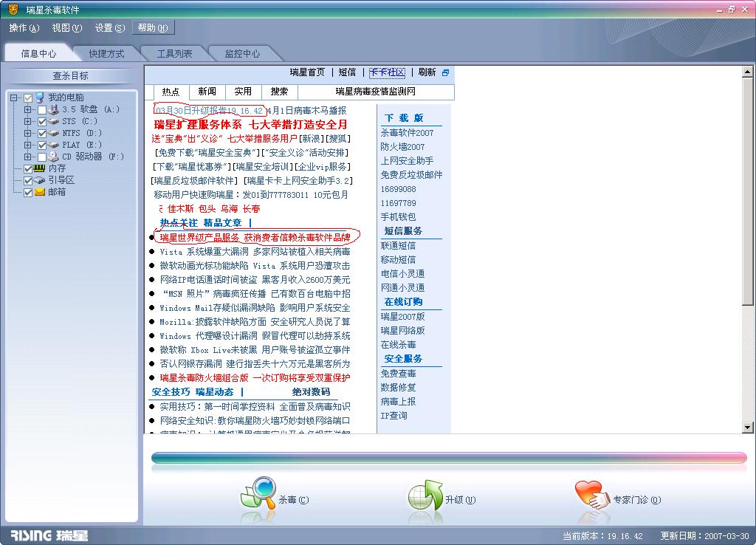The height and width of the screenshot is (545, 756).
Task: Click the 短信 link in top bar
Action: click(x=347, y=72)
